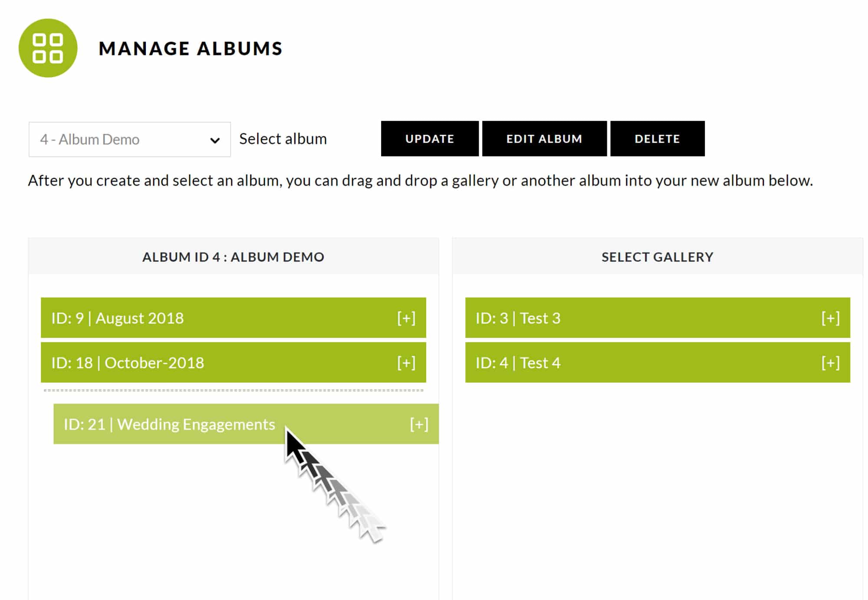Expand the August 2018 gallery with [+]
Image resolution: width=868 pixels, height=600 pixels.
click(x=406, y=318)
